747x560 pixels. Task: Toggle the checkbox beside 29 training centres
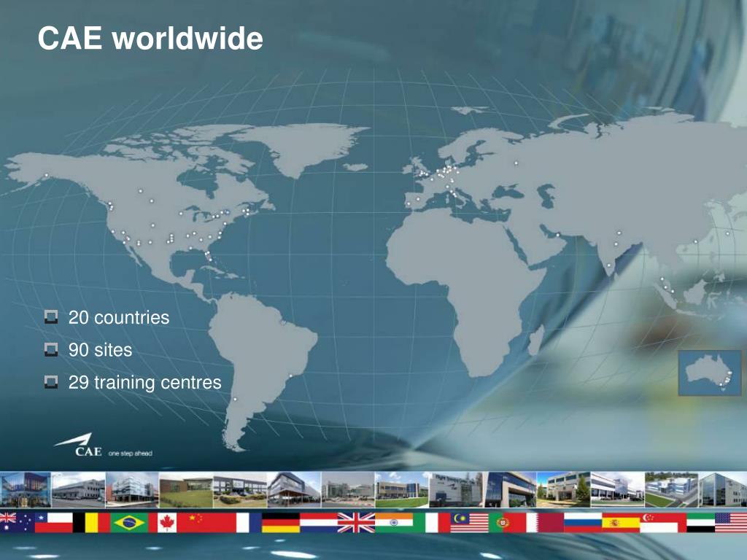coord(50,380)
